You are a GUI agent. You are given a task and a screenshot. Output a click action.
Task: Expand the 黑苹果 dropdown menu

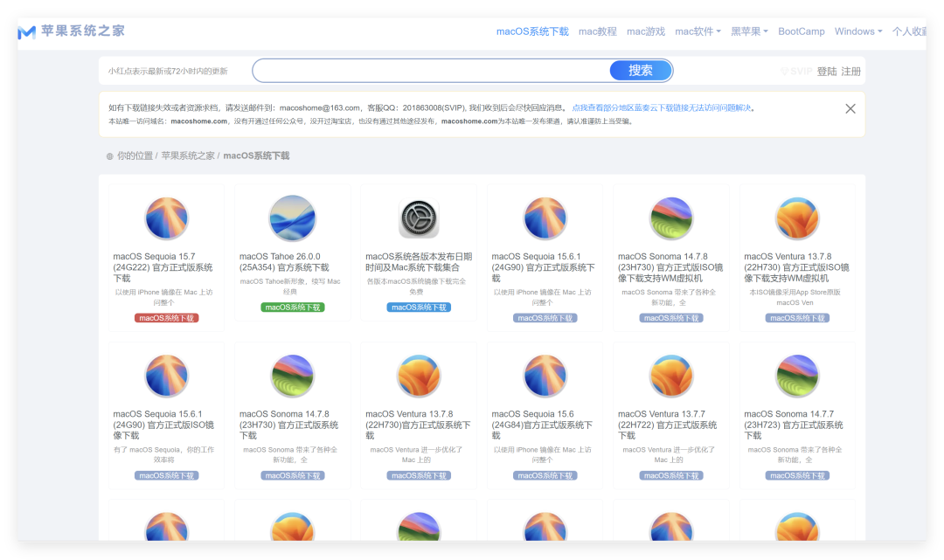click(x=750, y=31)
